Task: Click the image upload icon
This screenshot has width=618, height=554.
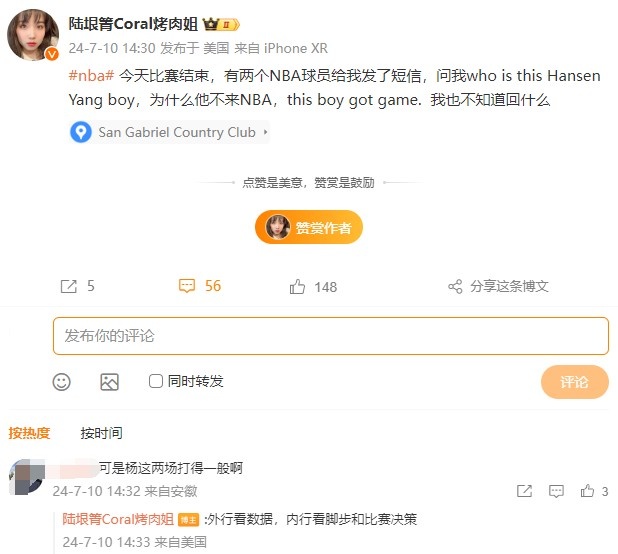Action: tap(110, 382)
